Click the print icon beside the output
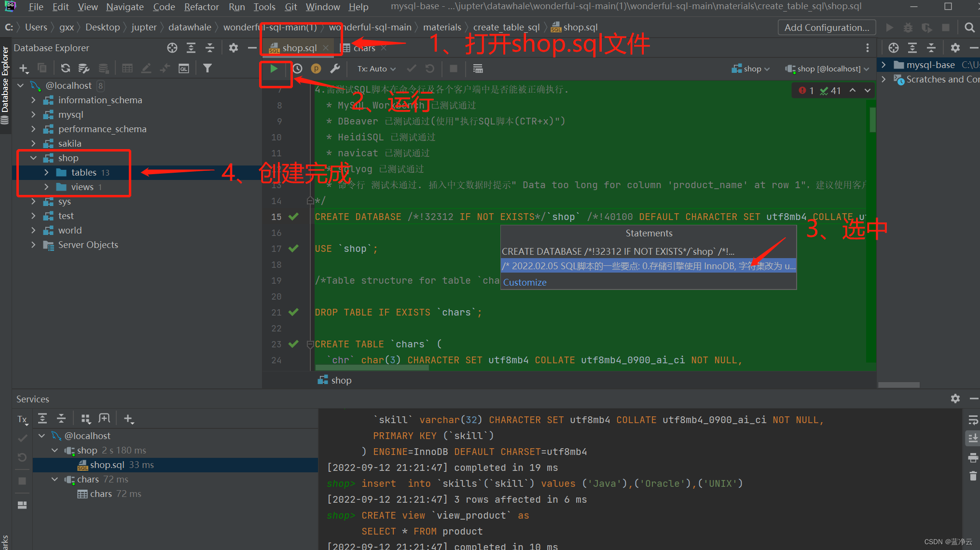980x550 pixels. coord(973,457)
